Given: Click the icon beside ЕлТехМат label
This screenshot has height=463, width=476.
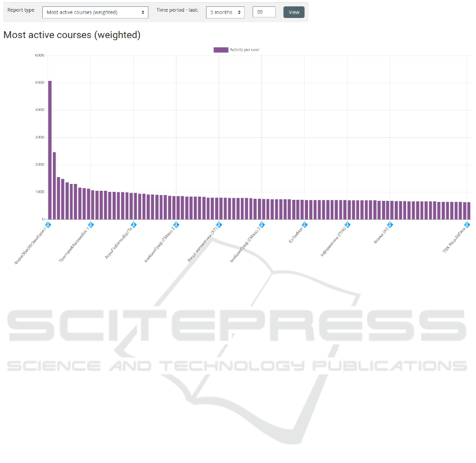Looking at the screenshot, I should pos(304,225).
